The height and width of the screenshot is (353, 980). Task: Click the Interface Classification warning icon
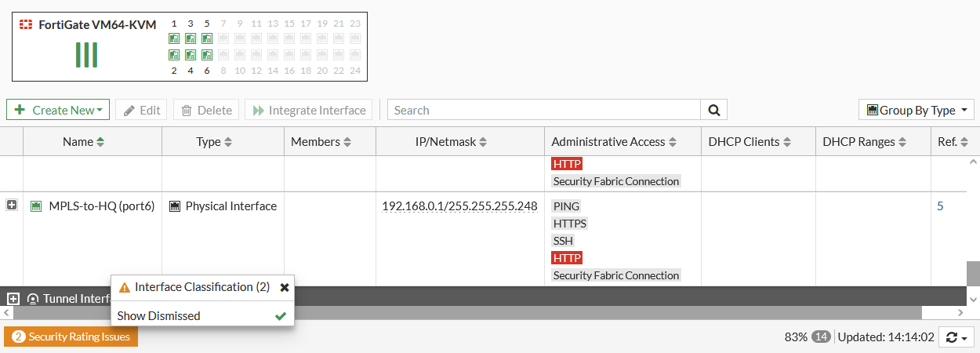(124, 287)
